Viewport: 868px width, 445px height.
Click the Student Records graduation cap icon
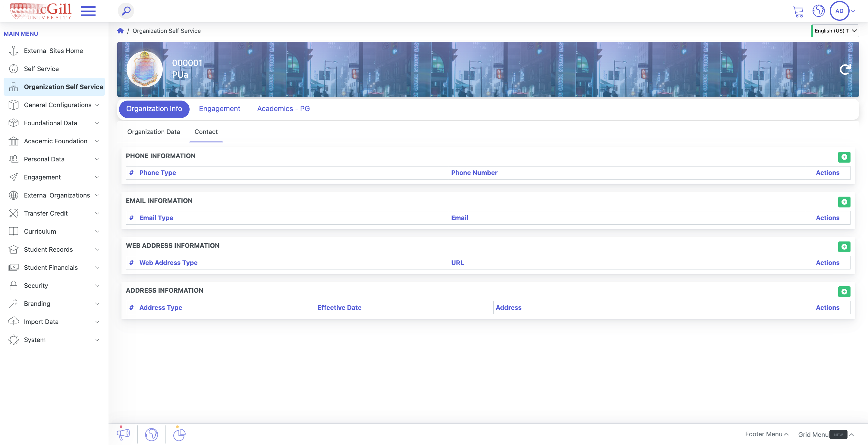[x=14, y=249]
